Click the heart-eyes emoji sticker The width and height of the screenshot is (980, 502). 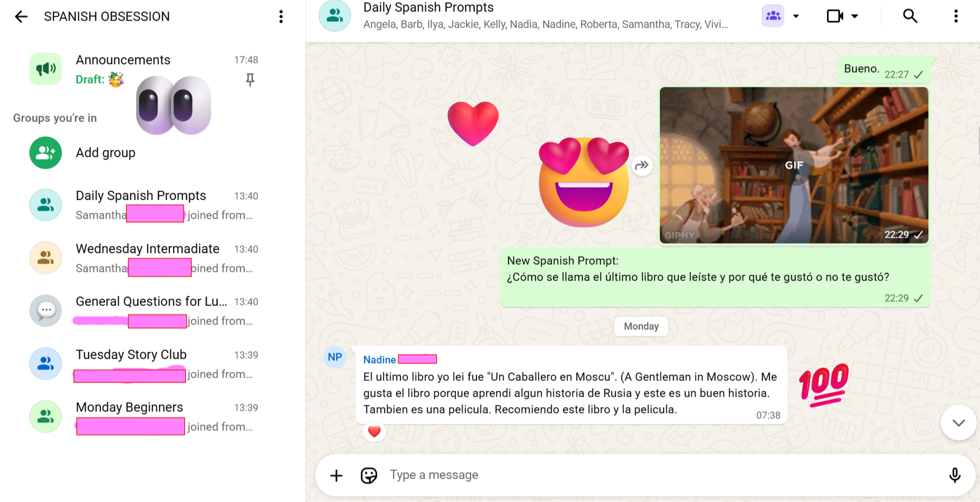584,181
